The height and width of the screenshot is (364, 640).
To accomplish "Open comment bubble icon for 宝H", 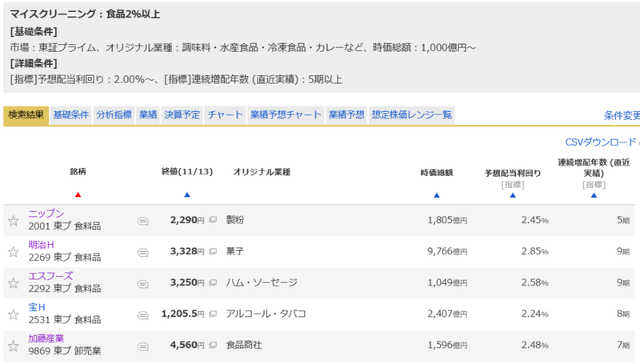I will [x=143, y=315].
